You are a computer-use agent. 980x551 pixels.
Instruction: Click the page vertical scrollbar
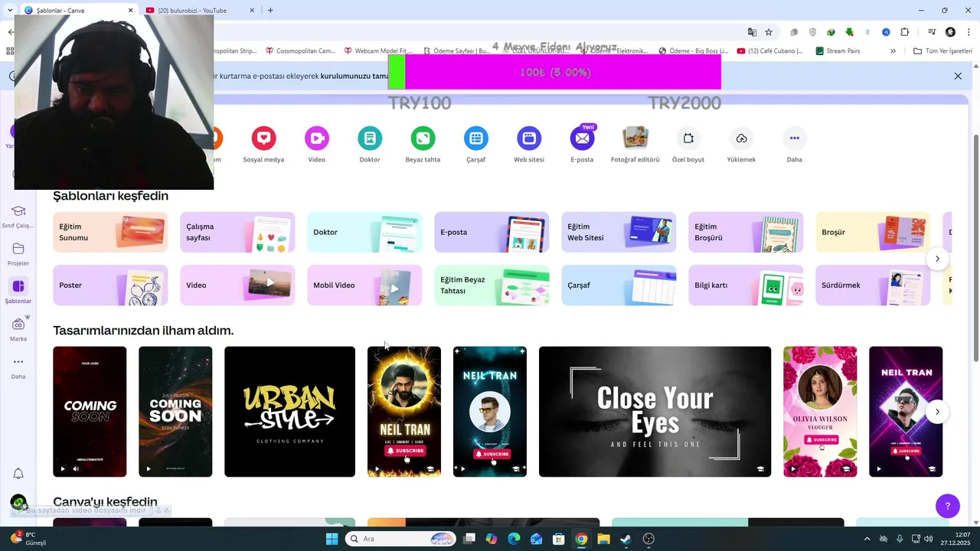[975, 247]
